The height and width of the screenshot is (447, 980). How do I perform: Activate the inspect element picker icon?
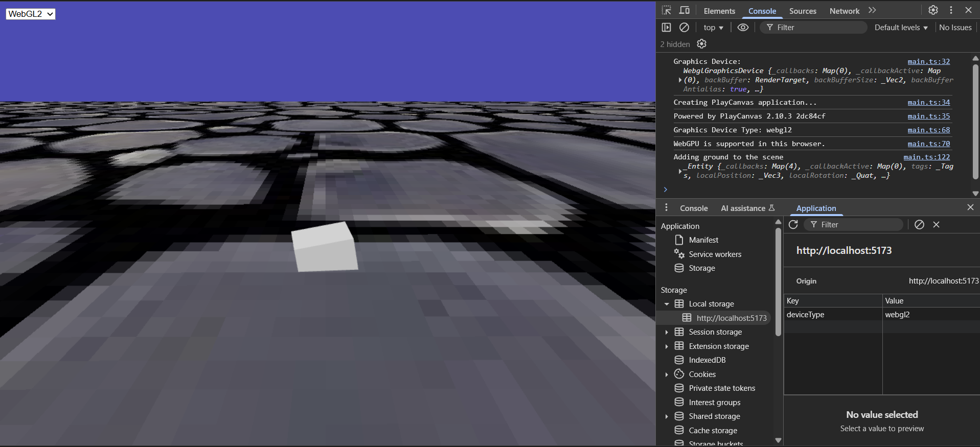(x=666, y=10)
